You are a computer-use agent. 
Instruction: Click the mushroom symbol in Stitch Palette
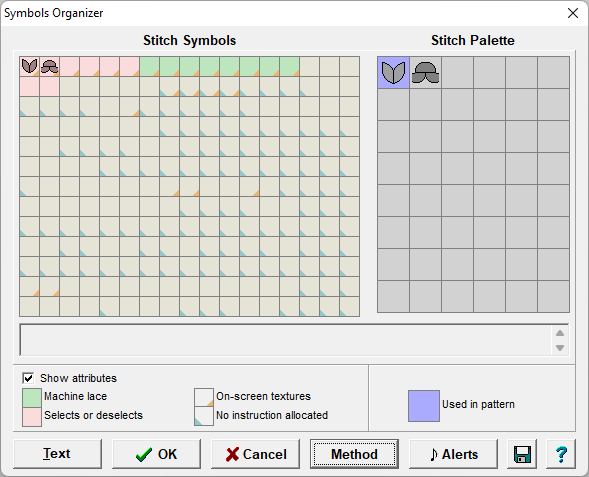(425, 72)
